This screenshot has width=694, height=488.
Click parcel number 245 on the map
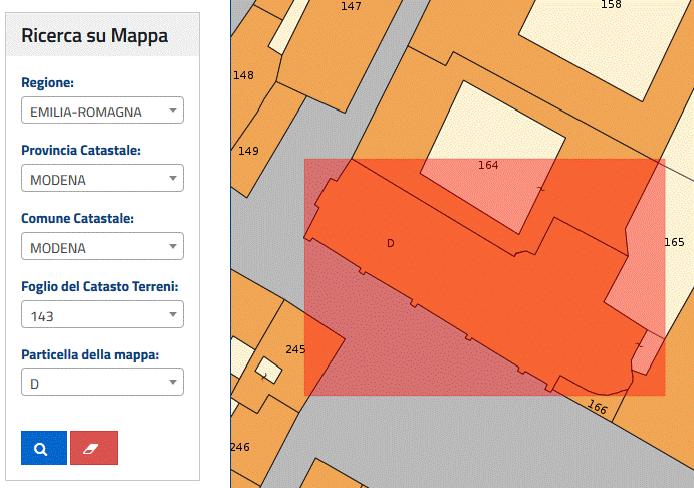point(295,349)
